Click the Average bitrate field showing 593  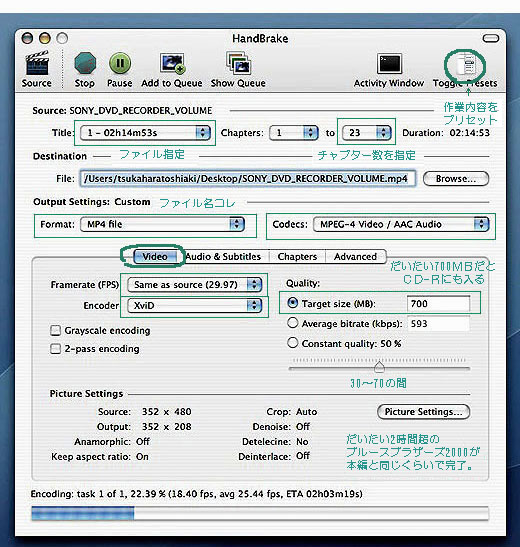[438, 324]
